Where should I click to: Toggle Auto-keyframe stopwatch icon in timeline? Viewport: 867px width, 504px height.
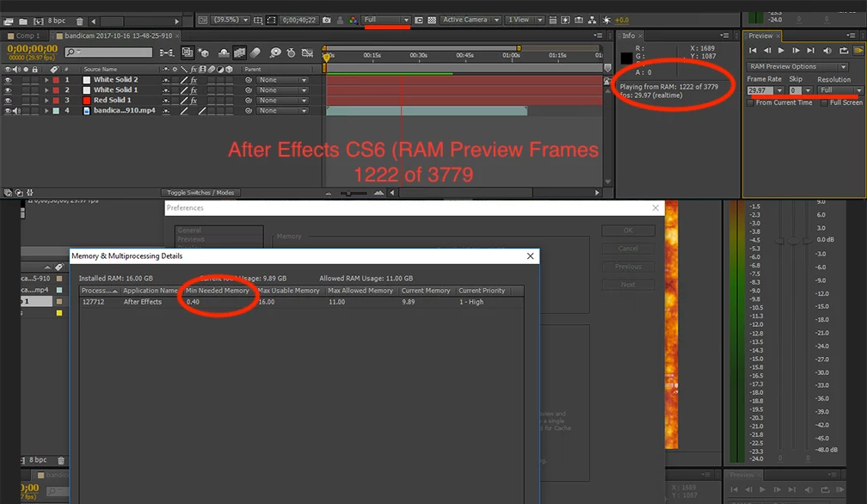[x=291, y=53]
